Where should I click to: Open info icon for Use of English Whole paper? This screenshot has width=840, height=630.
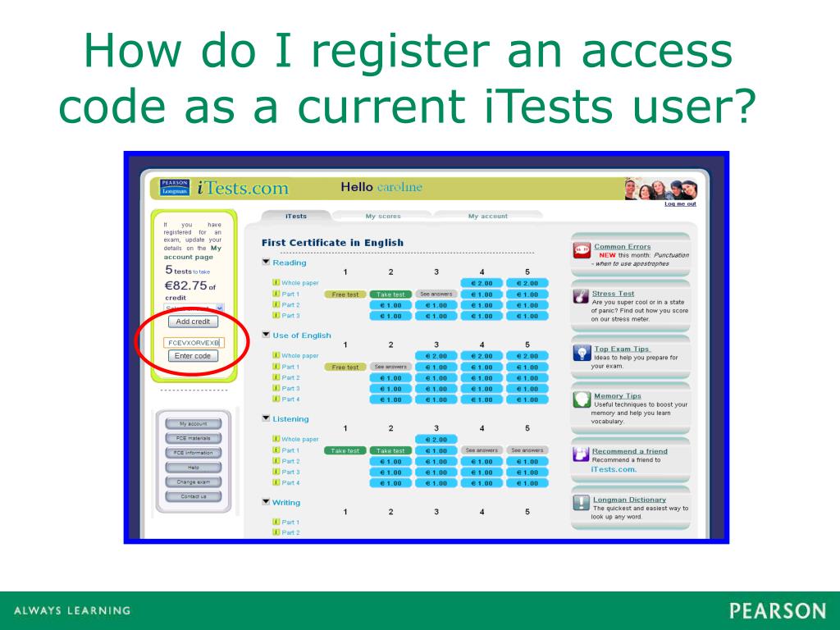click(276, 355)
